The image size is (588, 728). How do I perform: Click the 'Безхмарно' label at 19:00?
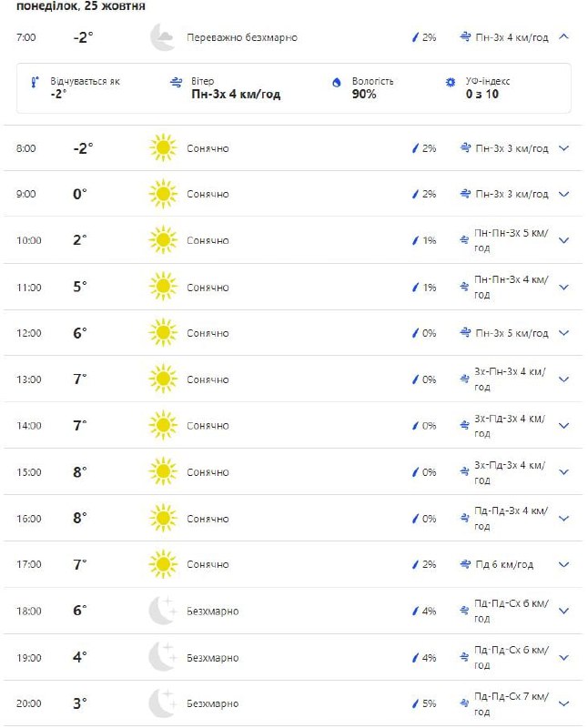coord(212,657)
